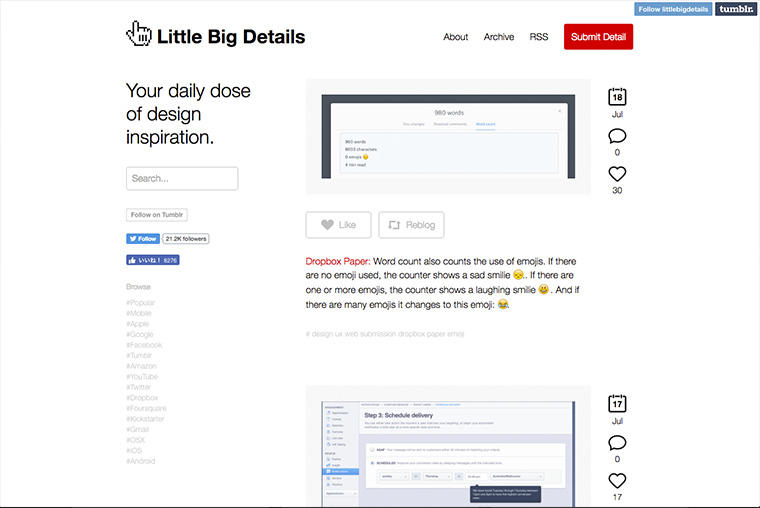760x508 pixels.
Task: Browse the #Mobile tag
Action: click(139, 313)
